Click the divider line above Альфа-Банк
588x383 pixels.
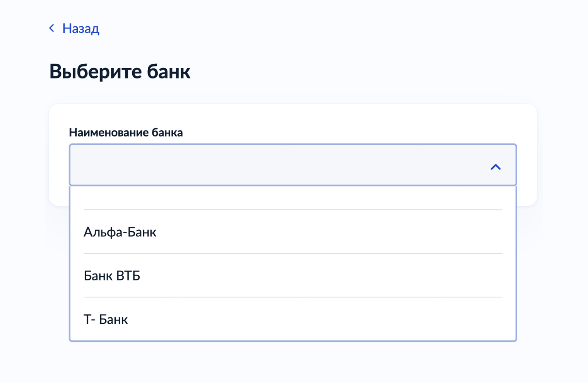click(292, 210)
